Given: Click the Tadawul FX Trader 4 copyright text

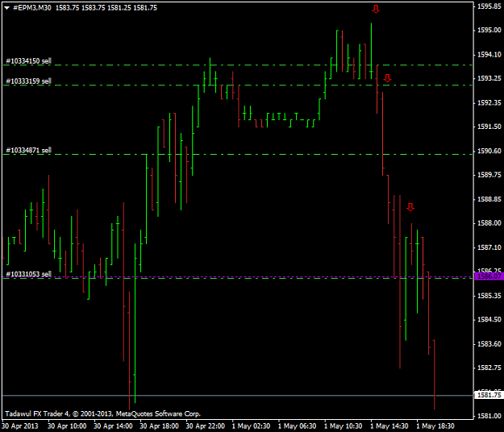Looking at the screenshot, I should click(x=103, y=413).
